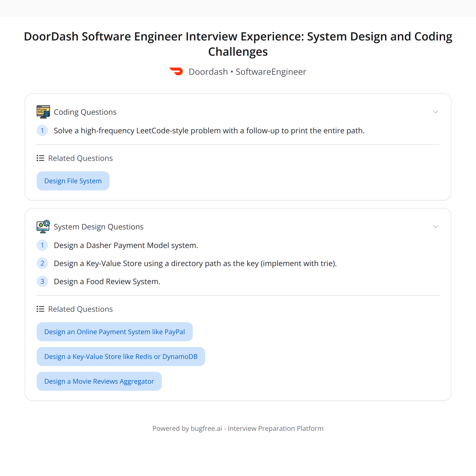The image size is (476, 476).
Task: Open the Design File System related question
Action: tap(73, 181)
